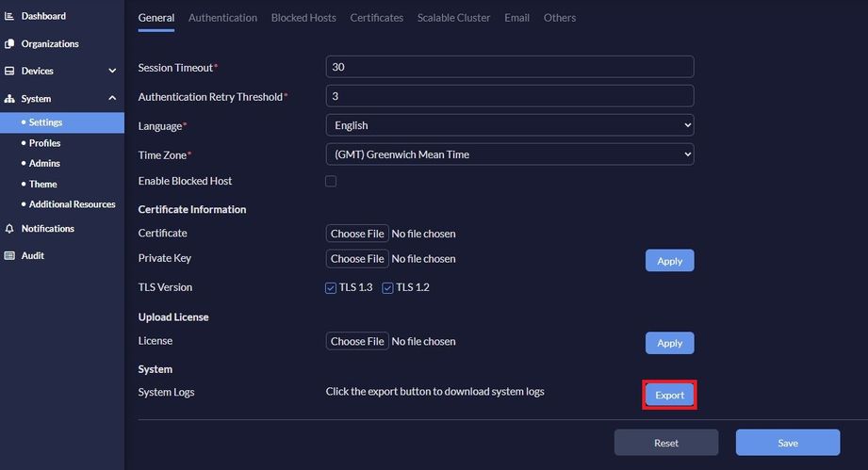The image size is (868, 470).
Task: Click the Audit list icon
Action: pyautogui.click(x=8, y=255)
